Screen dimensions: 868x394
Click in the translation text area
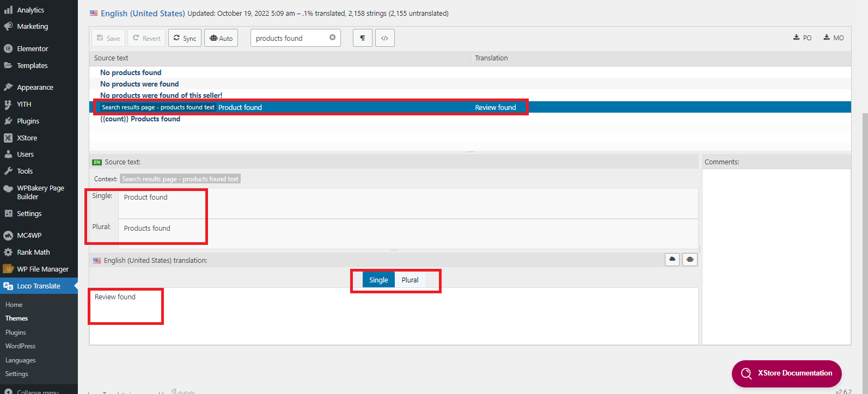click(x=394, y=316)
